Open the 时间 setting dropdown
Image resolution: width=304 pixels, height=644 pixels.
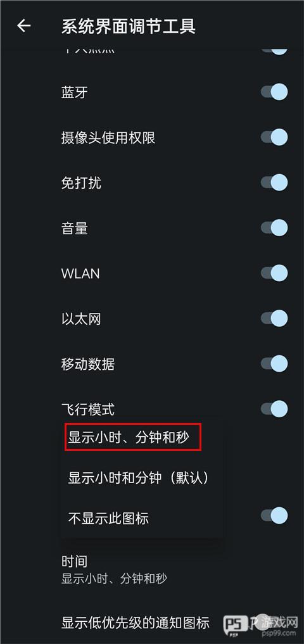152,570
